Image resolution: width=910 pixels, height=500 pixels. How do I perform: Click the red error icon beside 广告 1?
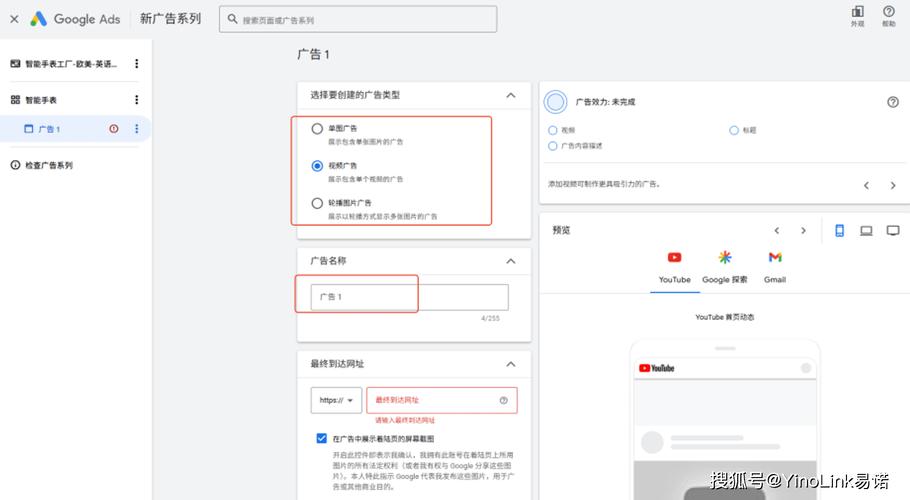pyautogui.click(x=114, y=129)
